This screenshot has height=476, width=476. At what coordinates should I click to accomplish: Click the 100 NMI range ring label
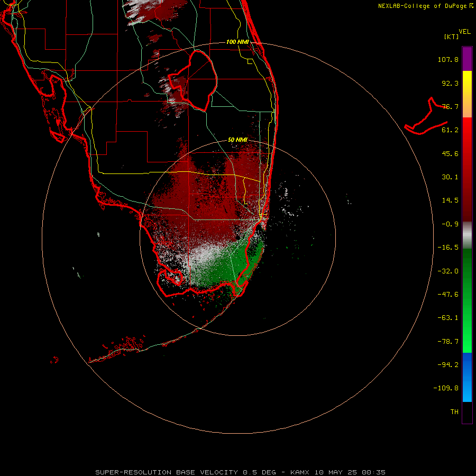pos(237,42)
